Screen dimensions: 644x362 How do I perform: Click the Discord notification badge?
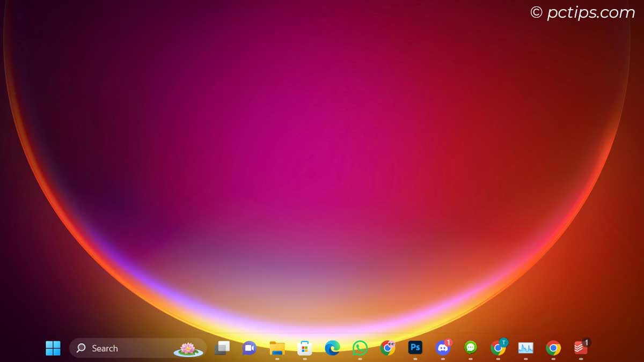(448, 342)
